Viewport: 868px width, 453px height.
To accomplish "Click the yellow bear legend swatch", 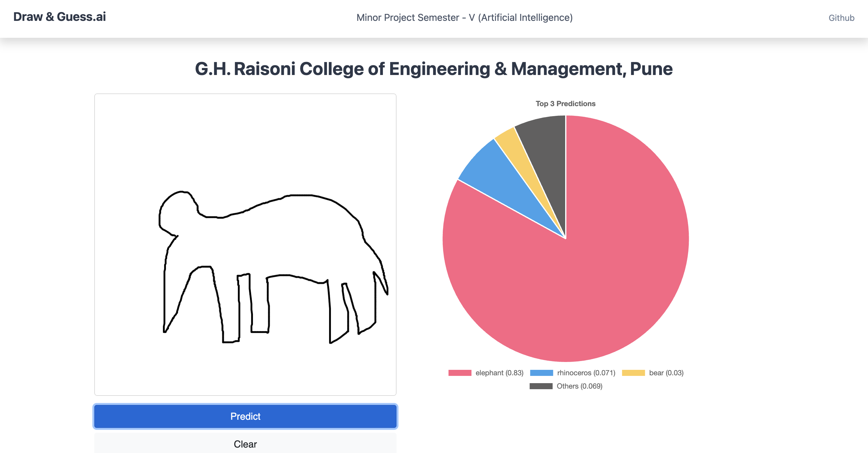I will click(633, 373).
